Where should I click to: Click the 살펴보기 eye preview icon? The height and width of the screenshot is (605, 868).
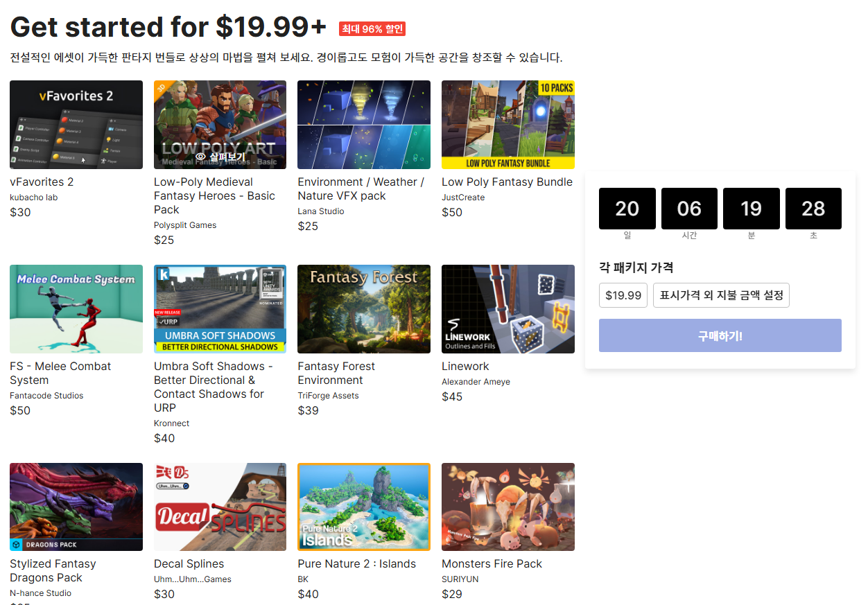tap(200, 157)
